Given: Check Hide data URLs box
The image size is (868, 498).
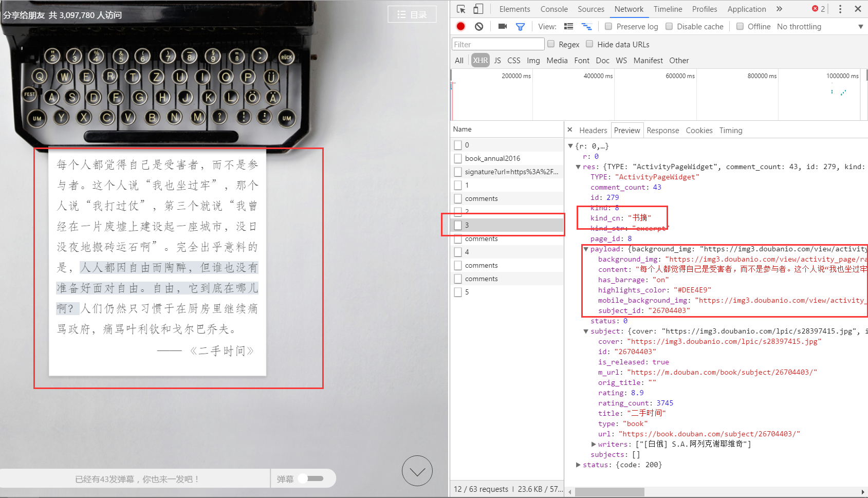Looking at the screenshot, I should click(x=589, y=44).
